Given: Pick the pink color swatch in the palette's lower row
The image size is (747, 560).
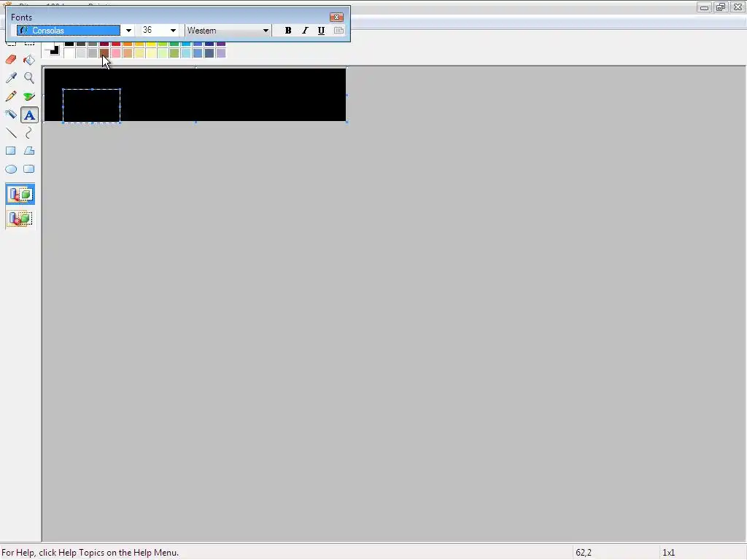Looking at the screenshot, I should coord(116,53).
